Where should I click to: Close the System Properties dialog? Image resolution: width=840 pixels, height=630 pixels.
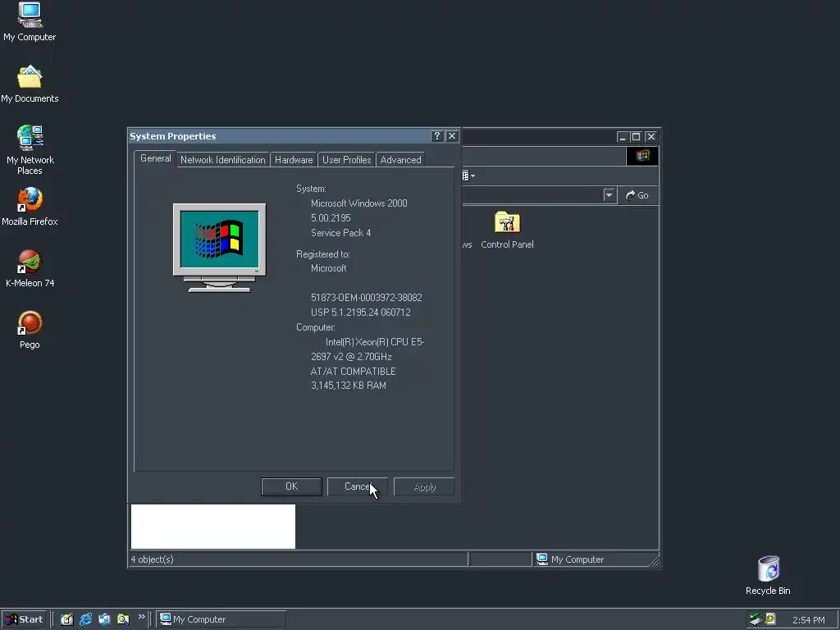coord(452,136)
